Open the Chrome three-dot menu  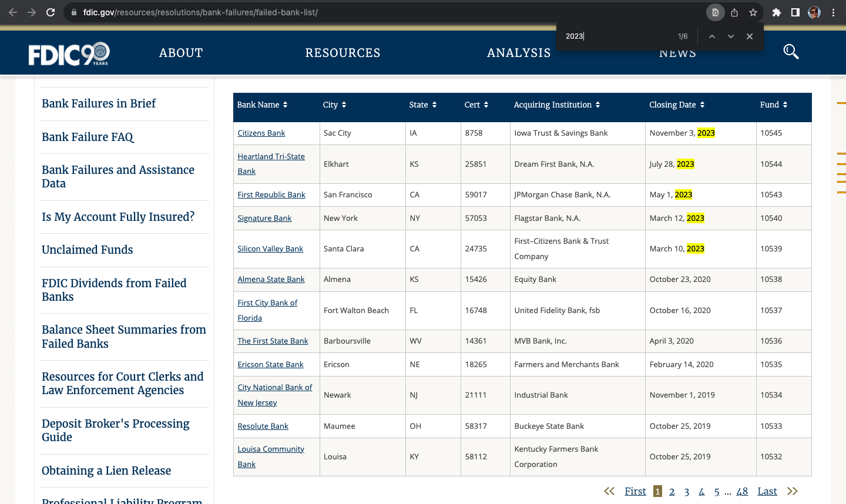833,12
